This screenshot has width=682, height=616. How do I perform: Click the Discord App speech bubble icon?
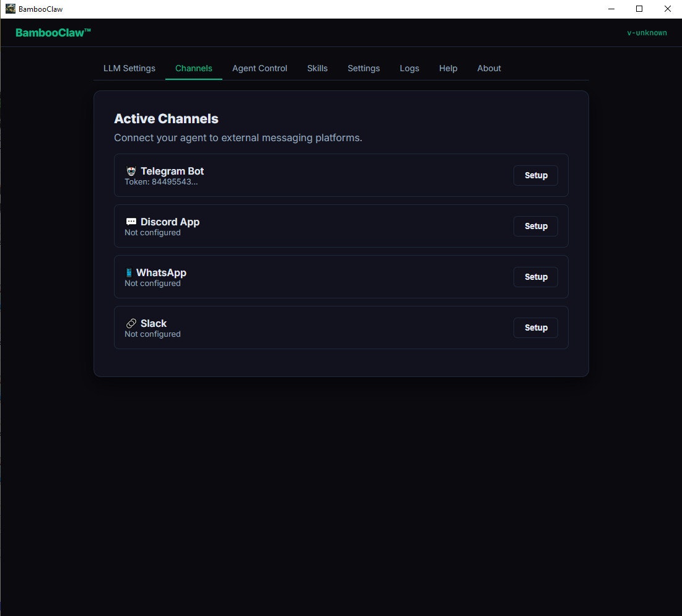(x=131, y=222)
